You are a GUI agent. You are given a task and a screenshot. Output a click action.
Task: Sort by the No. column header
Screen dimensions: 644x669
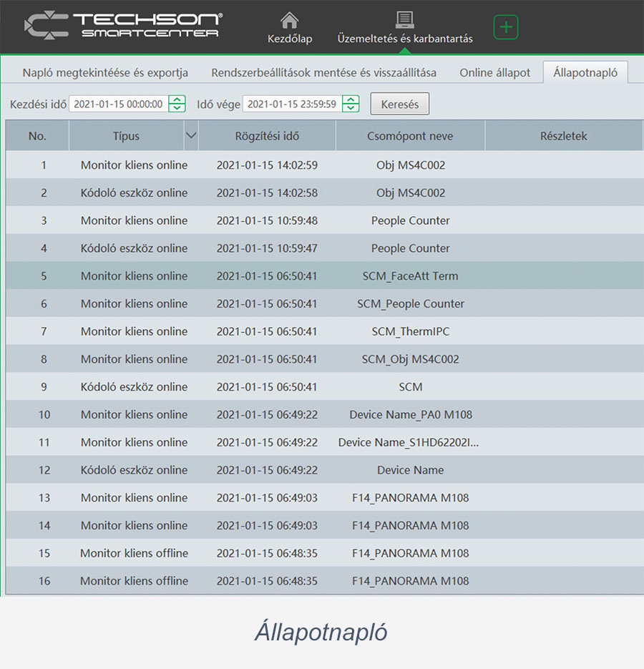coord(37,136)
